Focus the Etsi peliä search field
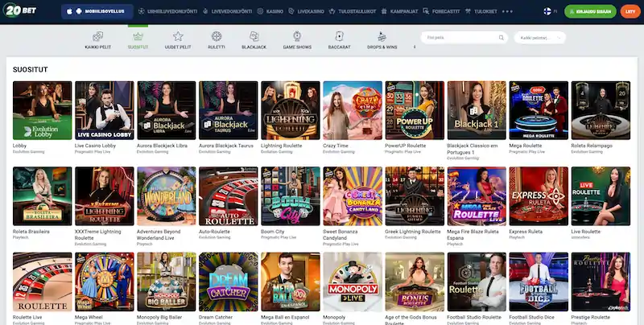 pyautogui.click(x=464, y=38)
